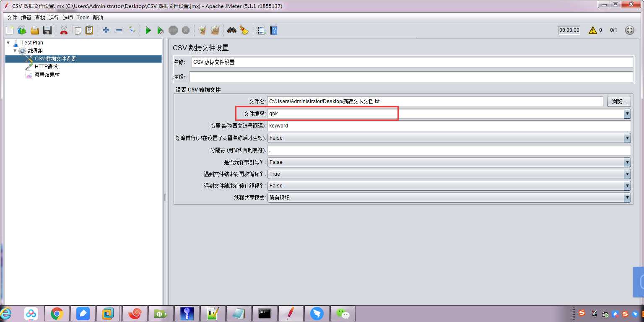The width and height of the screenshot is (644, 322).
Task: Select Test Plan in the tree
Action: [x=32, y=42]
